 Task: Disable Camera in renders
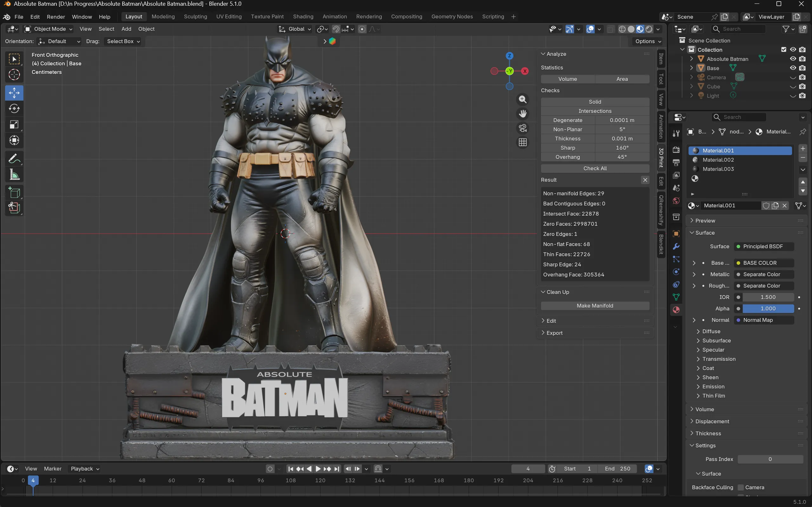coord(802,77)
